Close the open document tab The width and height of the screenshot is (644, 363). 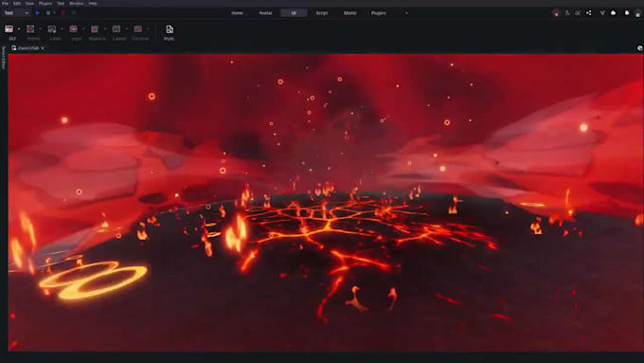click(43, 48)
